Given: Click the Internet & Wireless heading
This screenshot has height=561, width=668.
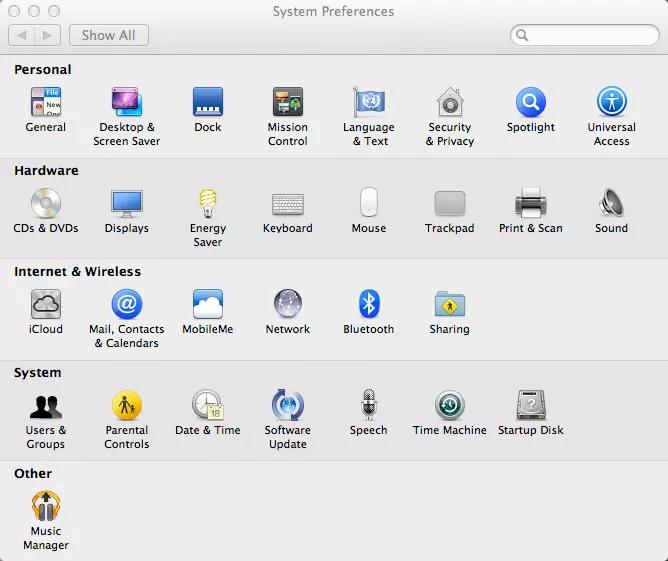Looking at the screenshot, I should coord(77,271).
